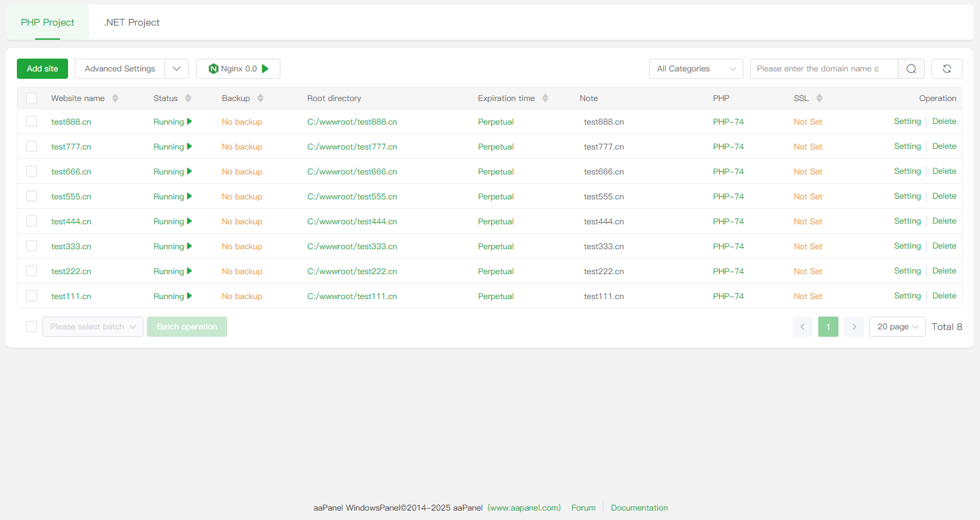Open Setting for test333.cn
Screen dimensions: 980x520
[x=907, y=246]
